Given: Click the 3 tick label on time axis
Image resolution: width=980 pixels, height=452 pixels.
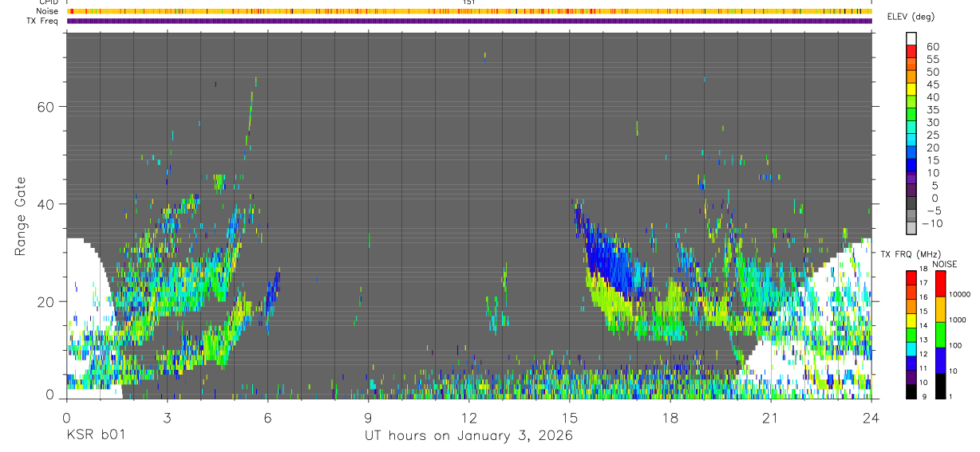Looking at the screenshot, I should click(x=167, y=417).
